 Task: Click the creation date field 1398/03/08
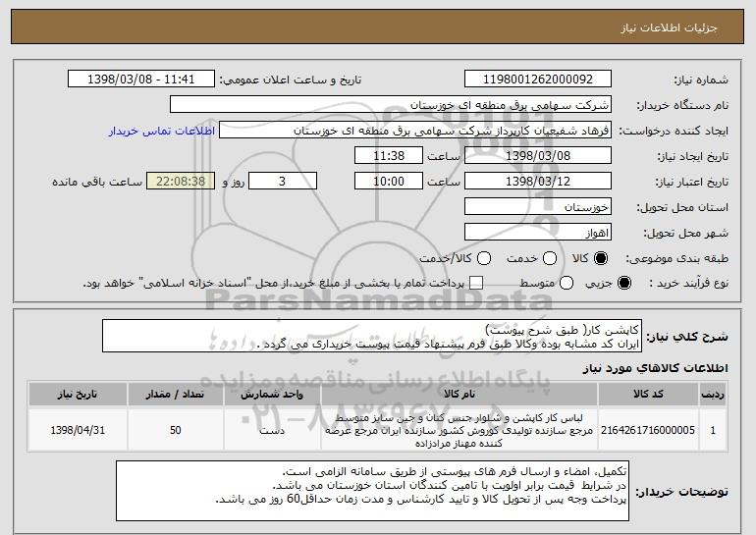point(538,156)
